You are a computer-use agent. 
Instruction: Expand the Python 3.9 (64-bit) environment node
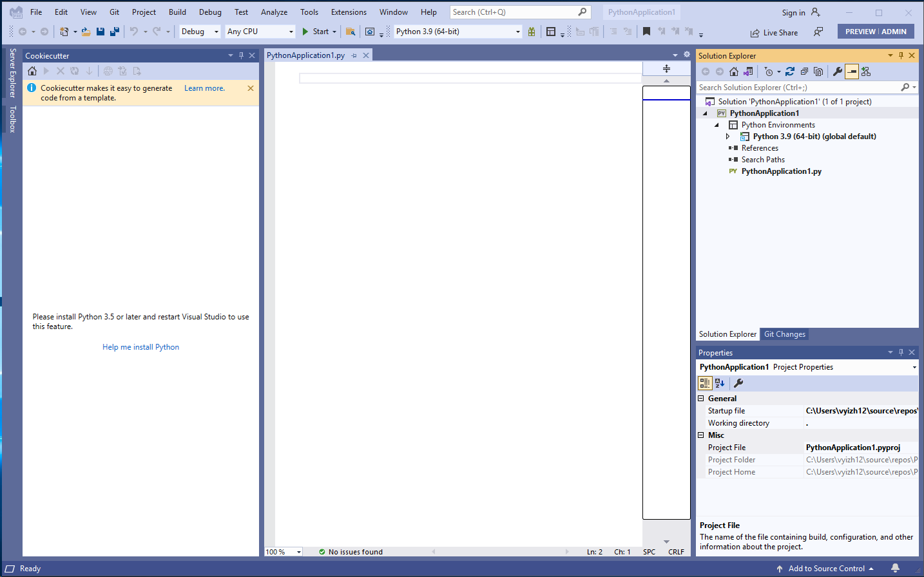point(728,136)
